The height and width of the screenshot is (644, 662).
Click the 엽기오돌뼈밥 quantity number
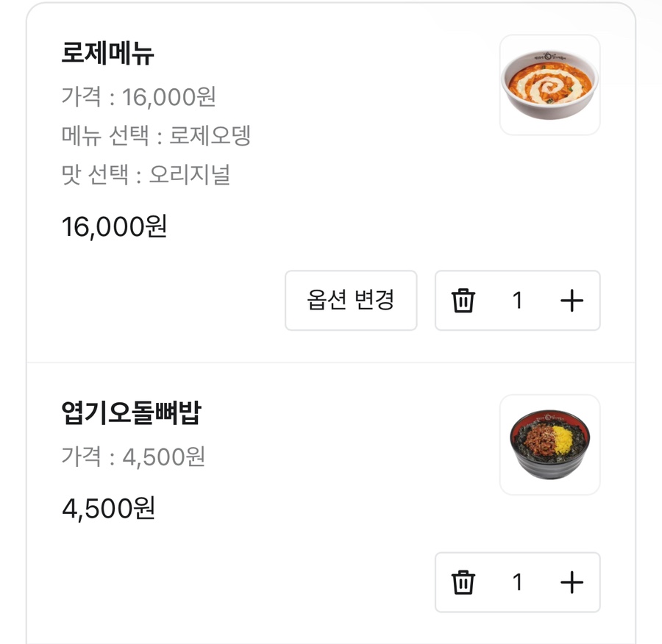(x=517, y=582)
